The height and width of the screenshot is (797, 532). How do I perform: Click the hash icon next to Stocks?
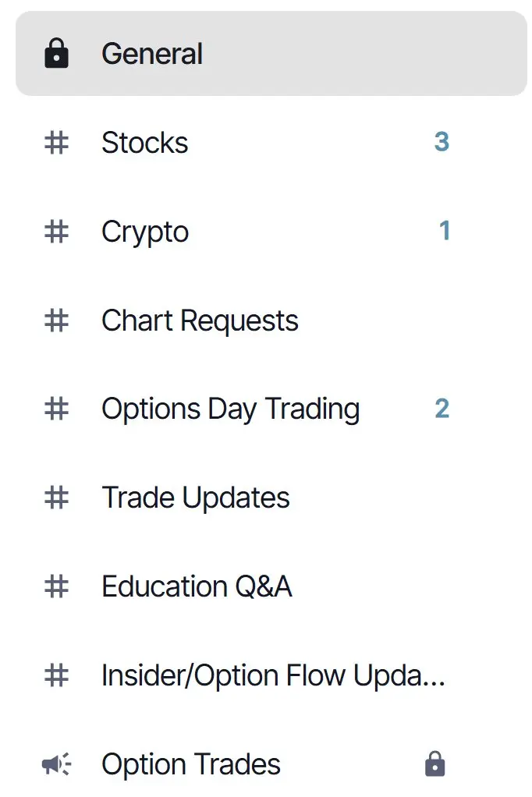(x=56, y=142)
